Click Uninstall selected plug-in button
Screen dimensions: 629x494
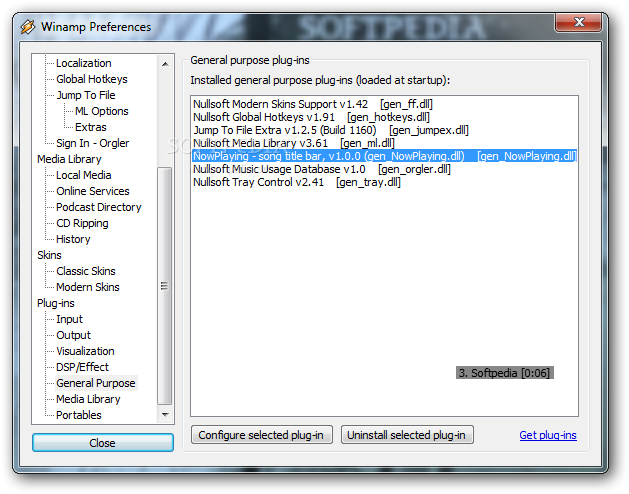(x=407, y=435)
